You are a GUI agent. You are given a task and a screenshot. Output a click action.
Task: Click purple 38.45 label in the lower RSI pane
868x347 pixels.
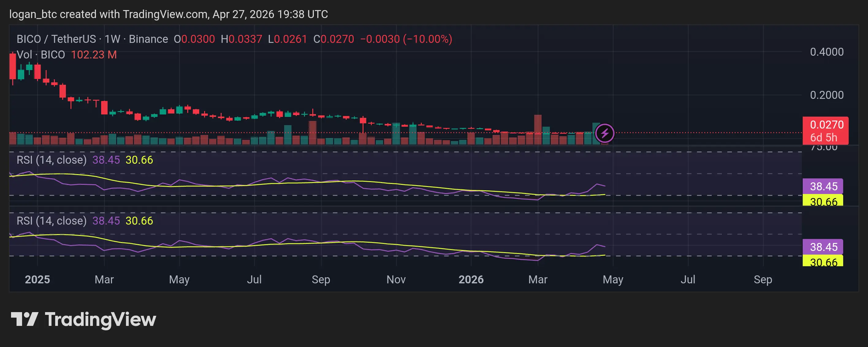point(823,247)
